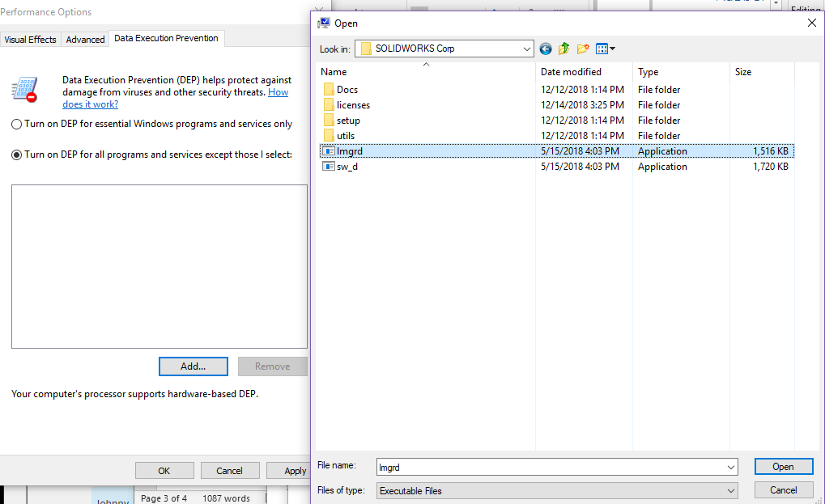Expand the Look in folder dropdown

coord(527,49)
